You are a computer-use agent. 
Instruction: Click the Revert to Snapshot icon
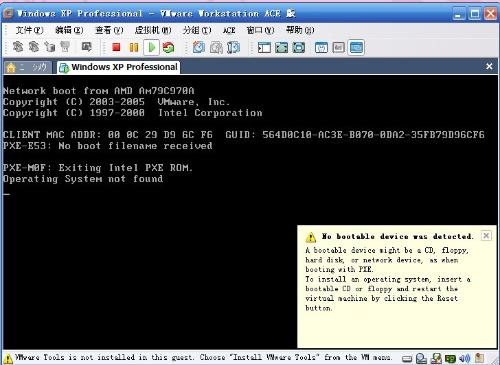coord(216,48)
